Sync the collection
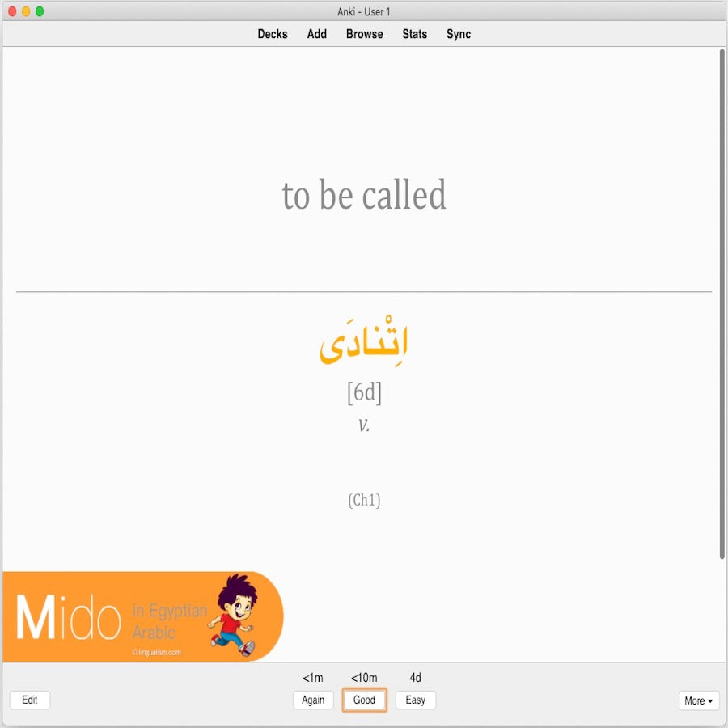This screenshot has height=728, width=728. [458, 34]
